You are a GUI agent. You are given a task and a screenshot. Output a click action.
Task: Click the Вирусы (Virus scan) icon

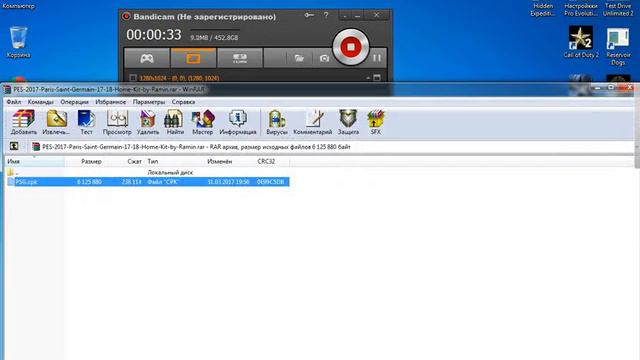277,122
